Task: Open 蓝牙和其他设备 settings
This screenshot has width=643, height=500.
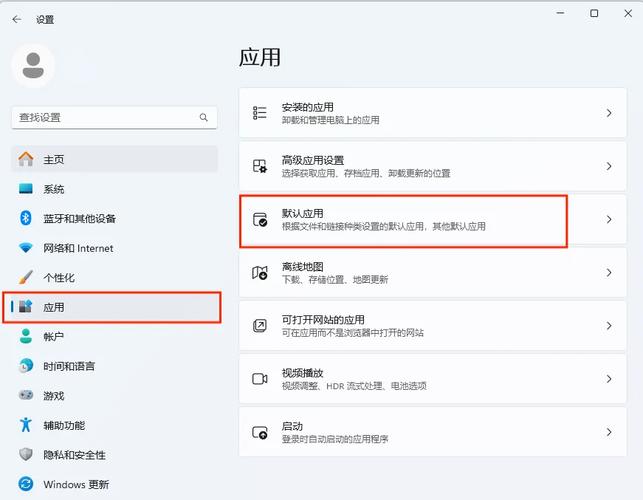Action: click(x=114, y=218)
